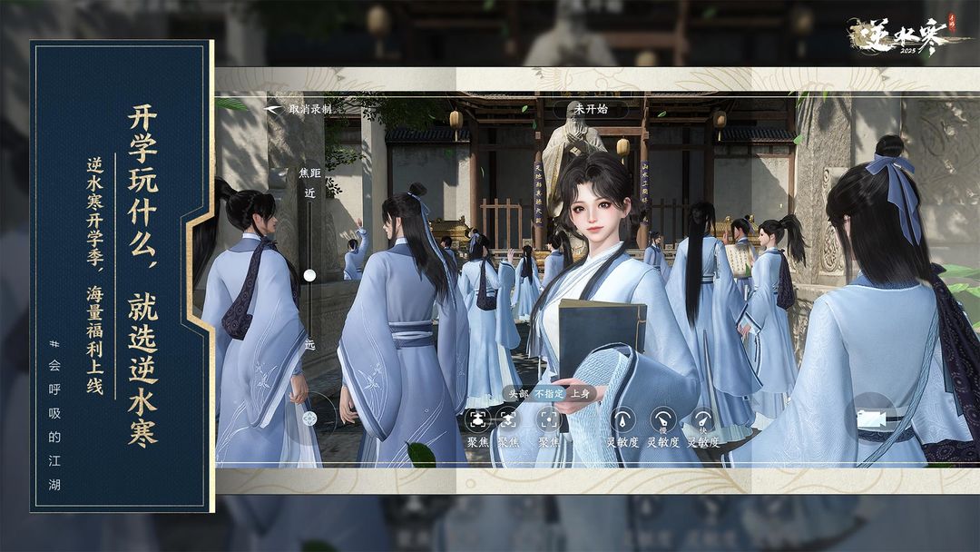This screenshot has height=552, width=980.
Task: Click the first 聚焦 focus icon
Action: click(x=477, y=419)
